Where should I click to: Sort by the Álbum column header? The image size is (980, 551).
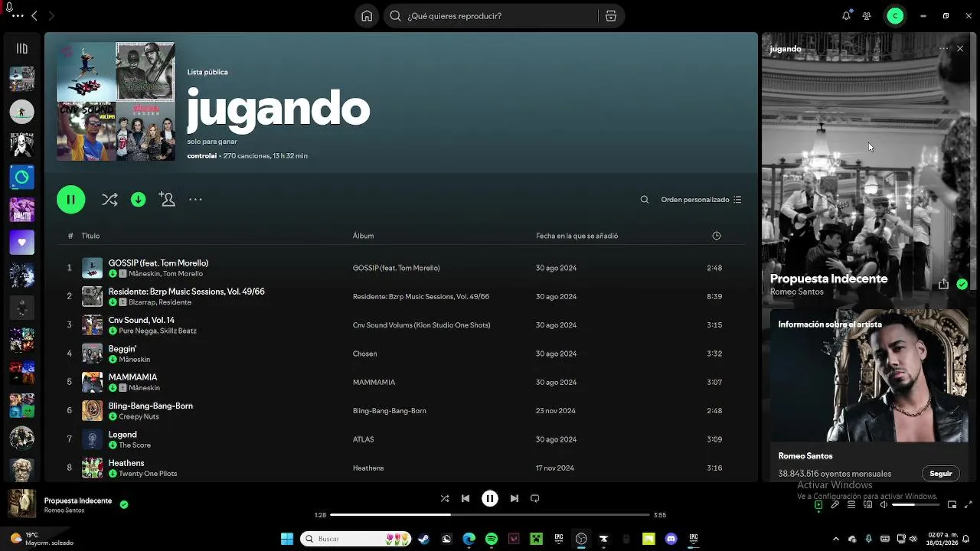[363, 236]
